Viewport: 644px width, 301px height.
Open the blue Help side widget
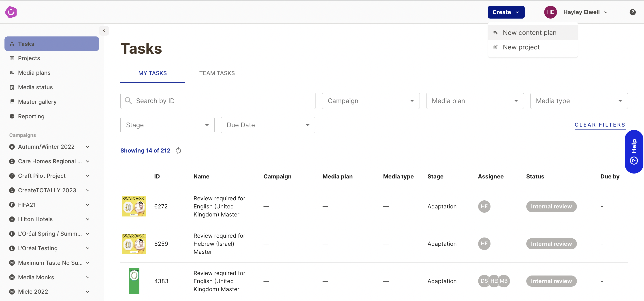[634, 151]
